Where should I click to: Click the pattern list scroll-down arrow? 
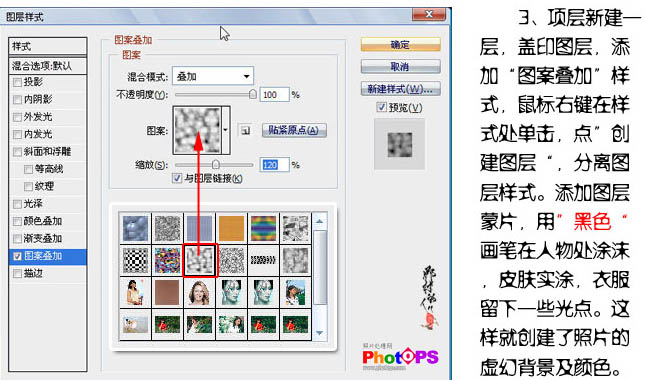coord(320,333)
